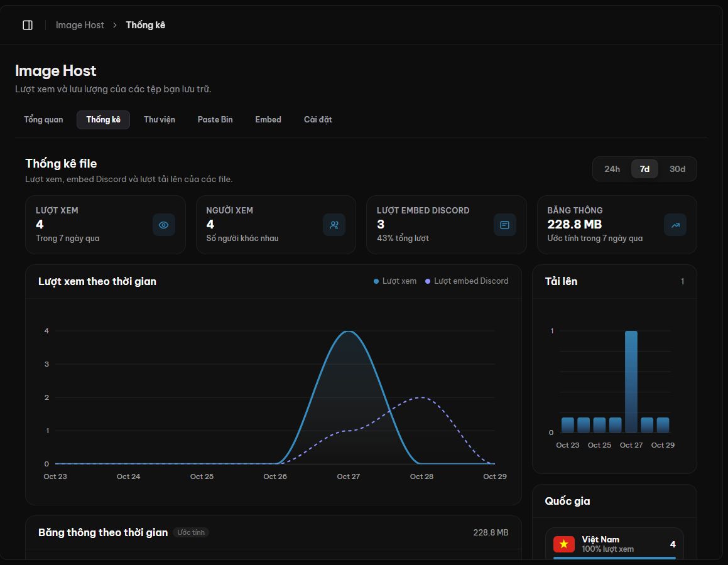Open the Thư viện tab

click(x=160, y=120)
